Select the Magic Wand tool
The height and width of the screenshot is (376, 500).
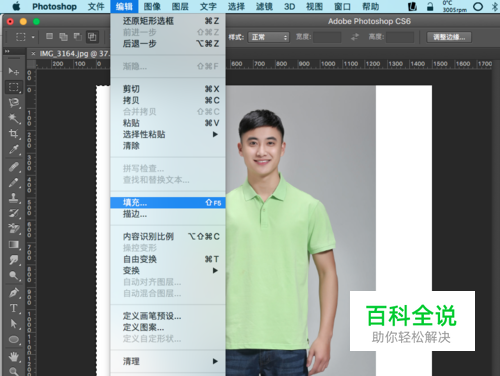pyautogui.click(x=14, y=118)
